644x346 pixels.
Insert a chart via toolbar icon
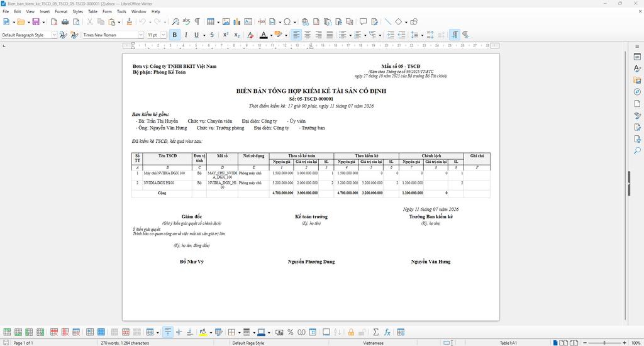click(237, 22)
